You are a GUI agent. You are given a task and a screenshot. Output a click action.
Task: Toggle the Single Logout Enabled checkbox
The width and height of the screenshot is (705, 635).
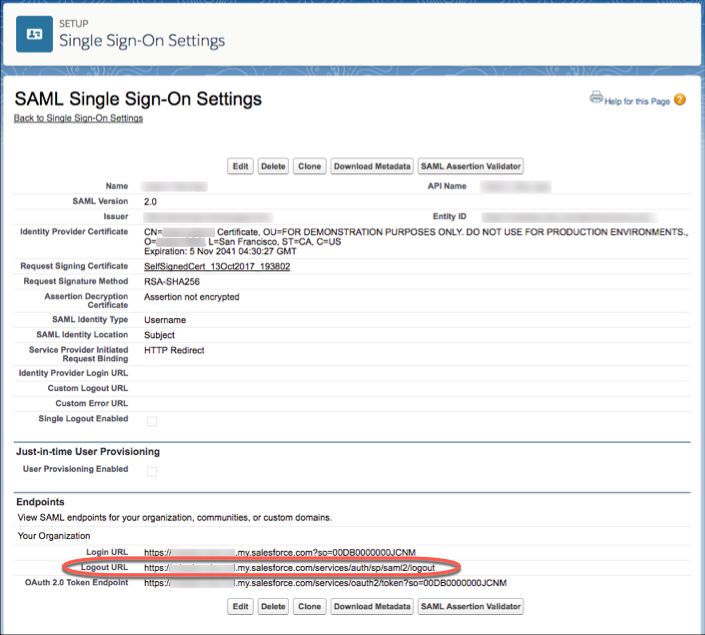tap(152, 421)
